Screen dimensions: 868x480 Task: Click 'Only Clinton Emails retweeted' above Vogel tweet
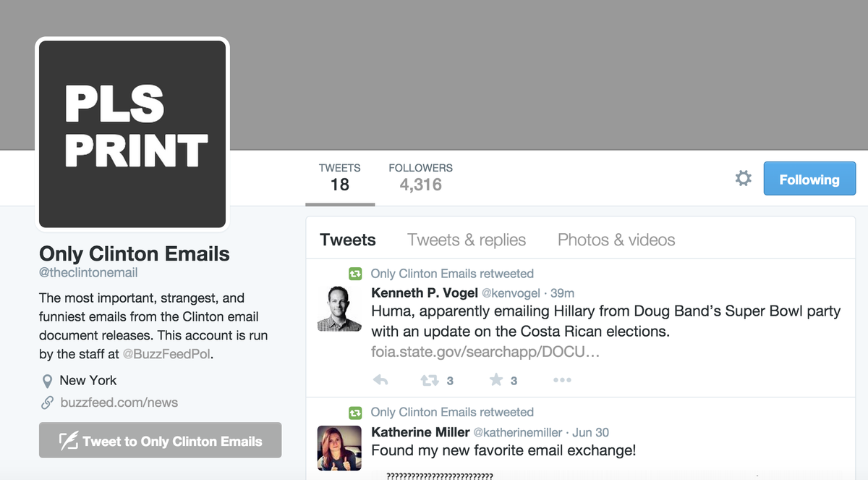click(452, 274)
